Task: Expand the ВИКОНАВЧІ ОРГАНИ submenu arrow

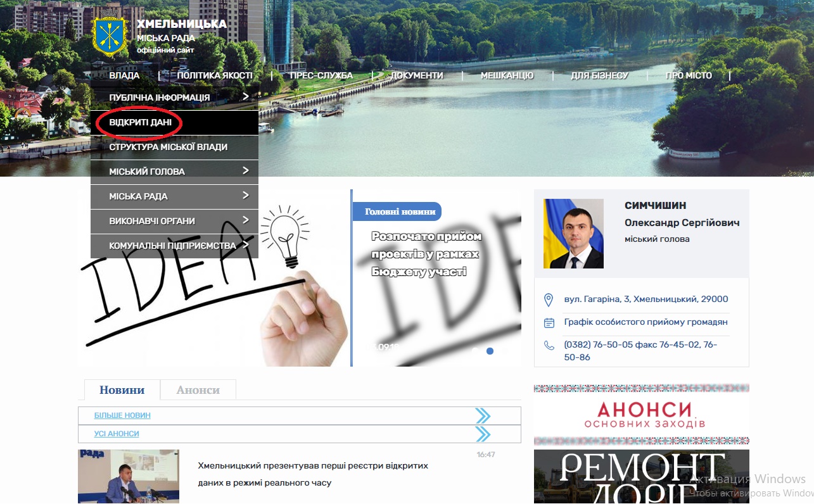Action: click(x=246, y=220)
